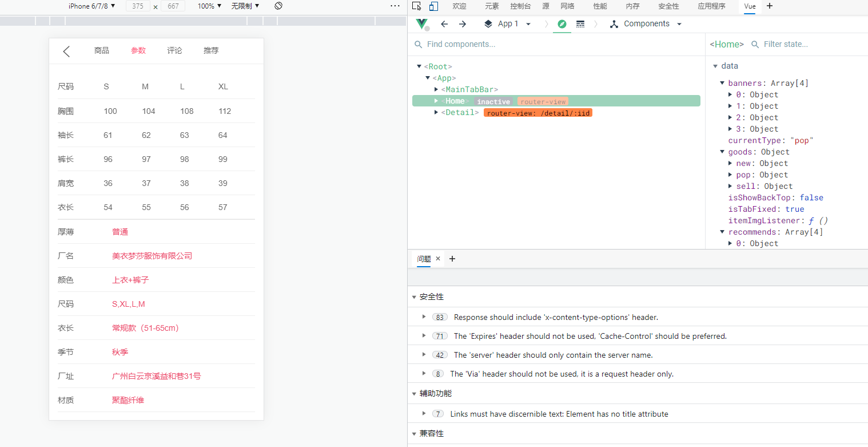868x447 pixels.
Task: Expand the goods pop object
Action: tap(731, 175)
